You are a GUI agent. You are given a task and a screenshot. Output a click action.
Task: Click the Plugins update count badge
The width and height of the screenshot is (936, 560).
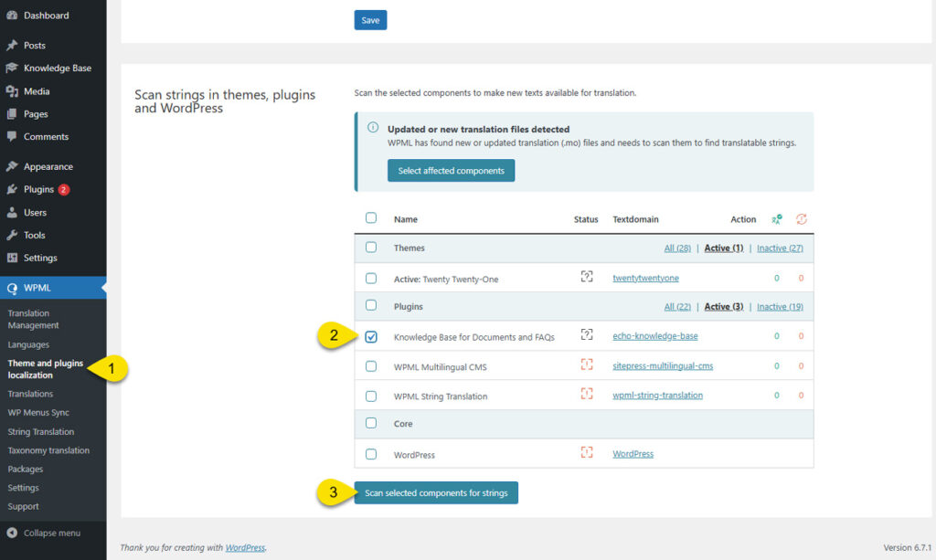click(63, 190)
